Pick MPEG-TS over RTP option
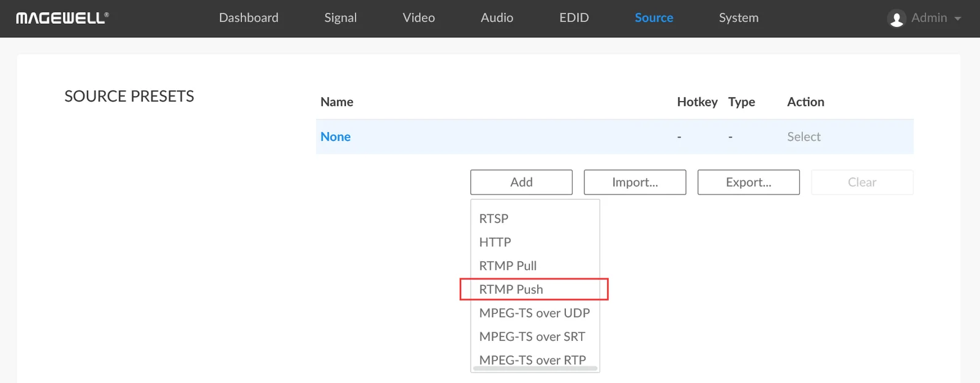This screenshot has height=383, width=980. [x=532, y=360]
